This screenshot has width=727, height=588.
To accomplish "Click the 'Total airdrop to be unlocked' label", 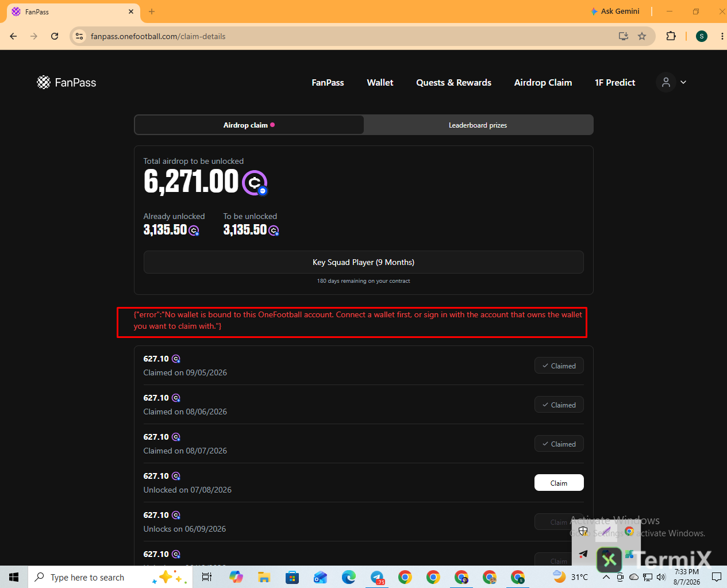I will tap(194, 161).
